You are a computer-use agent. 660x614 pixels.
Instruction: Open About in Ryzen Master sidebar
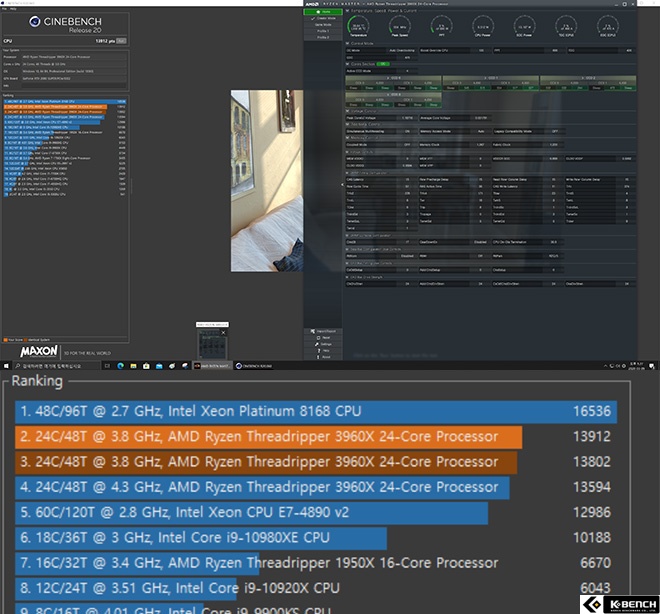323,357
